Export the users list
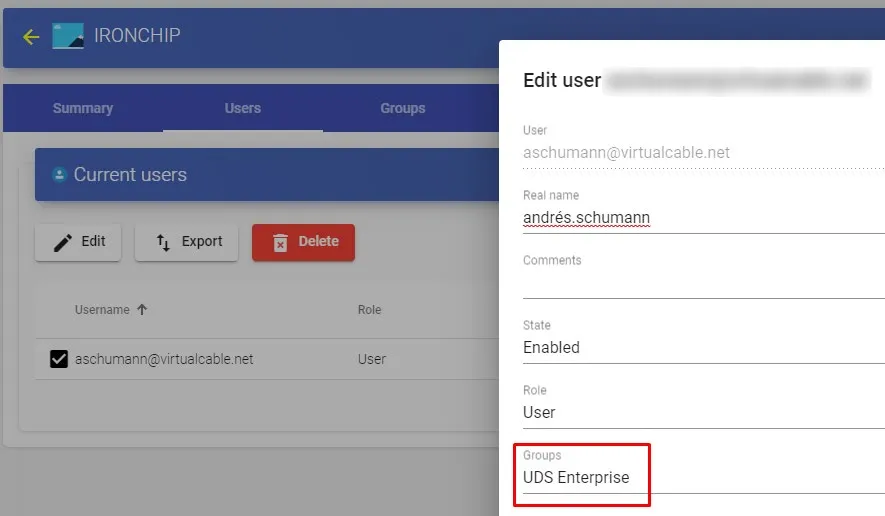 [x=186, y=242]
